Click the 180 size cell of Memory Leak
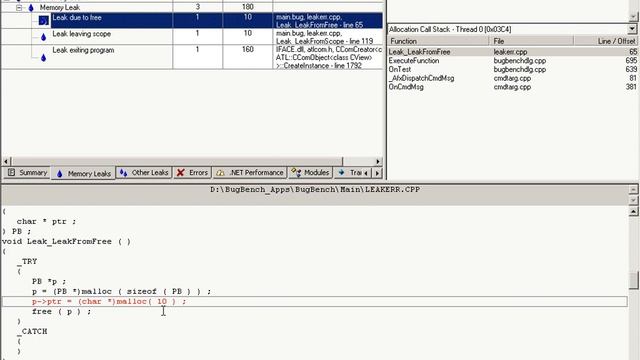Image resolution: width=640 pixels, height=360 pixels. pos(248,7)
